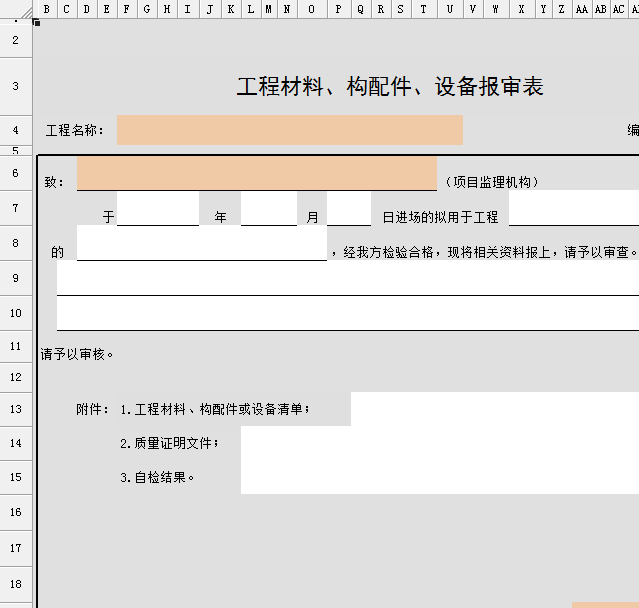Click the blank field after 的 in row 8
Screen dimensions: 639x608
pos(201,243)
